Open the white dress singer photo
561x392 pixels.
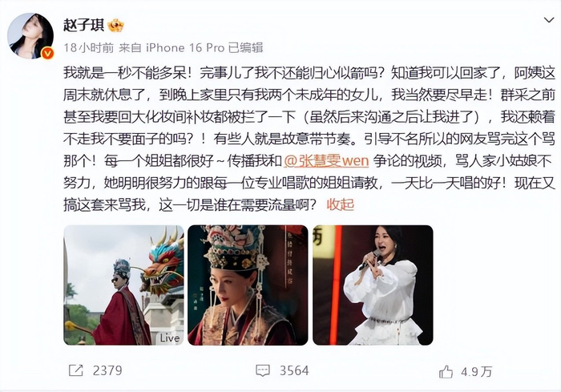coord(373,285)
